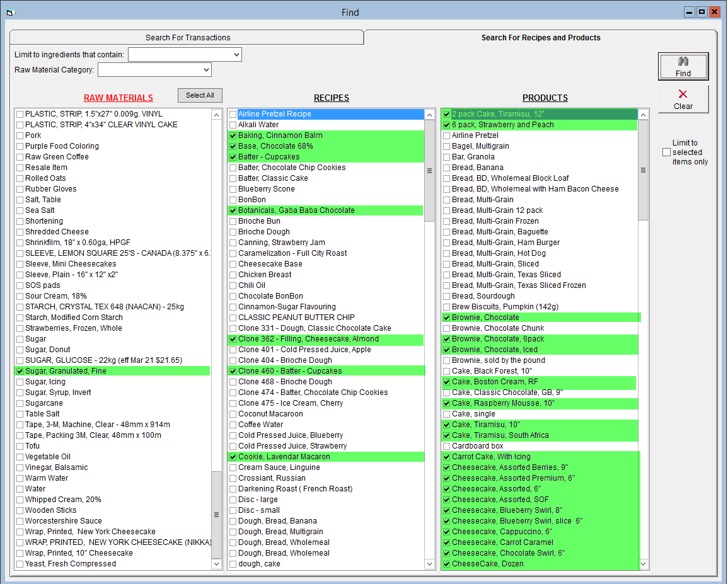Select the Airline Pretzel Recipe row
This screenshot has height=584, width=728.
tap(275, 114)
